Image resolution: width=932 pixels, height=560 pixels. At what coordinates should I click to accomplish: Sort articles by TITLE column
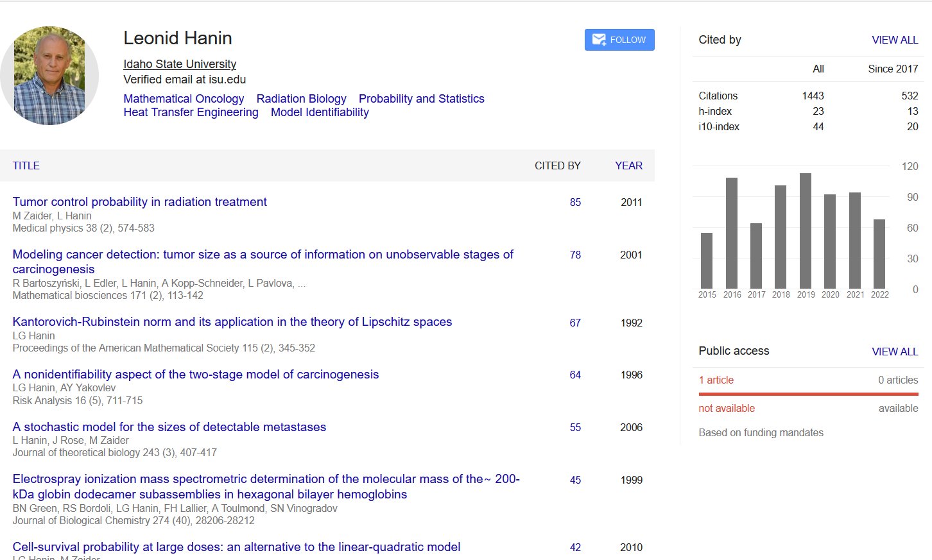26,165
